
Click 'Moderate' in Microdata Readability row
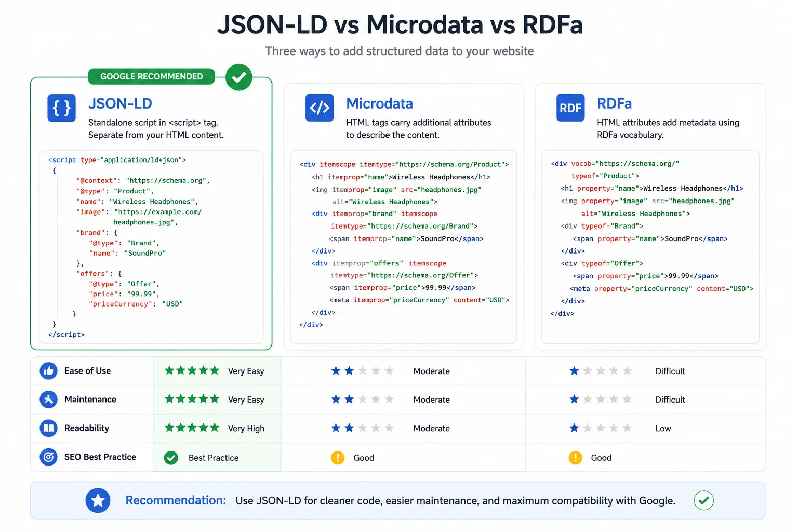(x=432, y=429)
